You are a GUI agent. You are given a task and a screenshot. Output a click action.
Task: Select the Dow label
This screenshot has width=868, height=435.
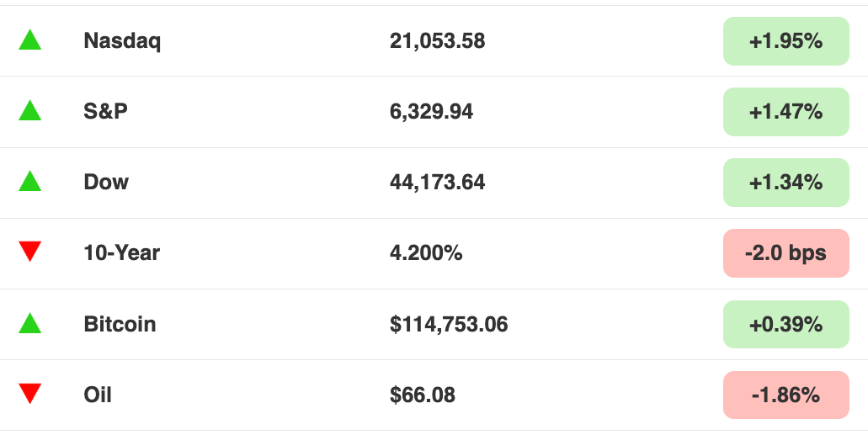[106, 182]
